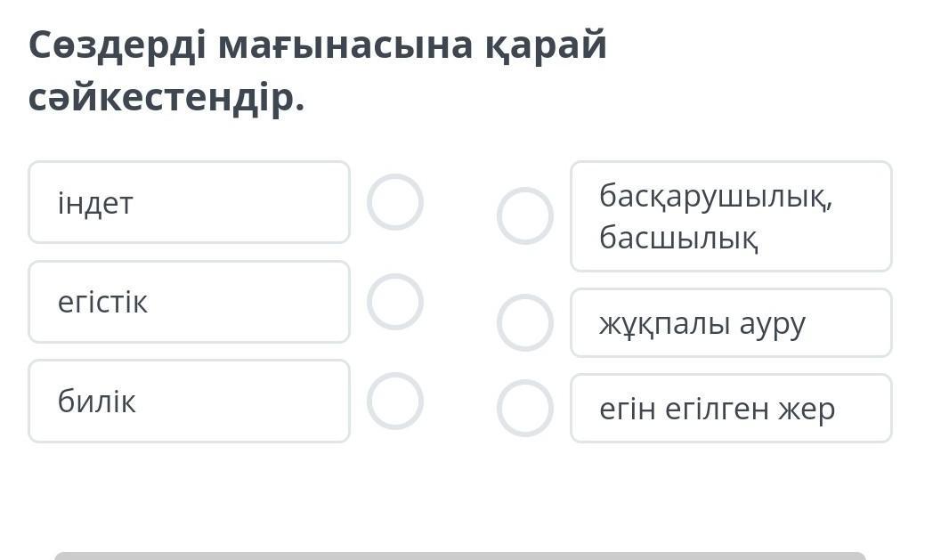Select the connector circle beside егістік
Screen dimensions: 941x560
point(394,302)
